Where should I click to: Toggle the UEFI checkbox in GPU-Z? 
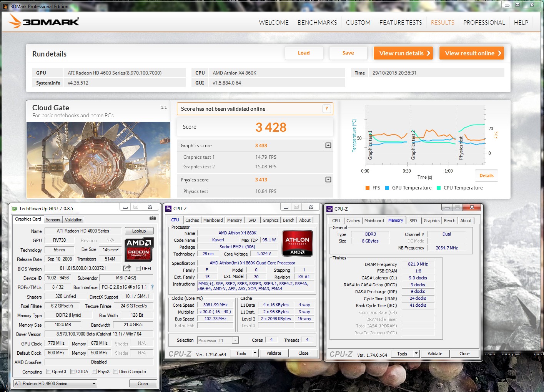click(x=138, y=269)
